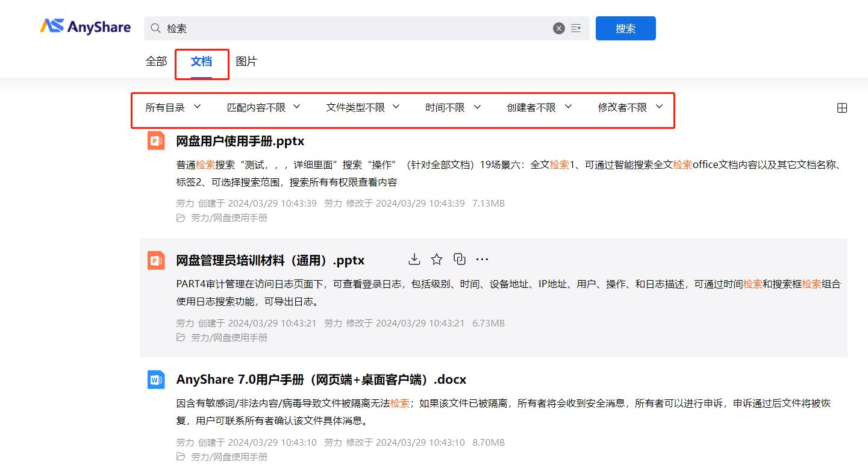Click PowerPoint icon of 网盘用户使用手册
This screenshot has width=868, height=471.
click(156, 141)
